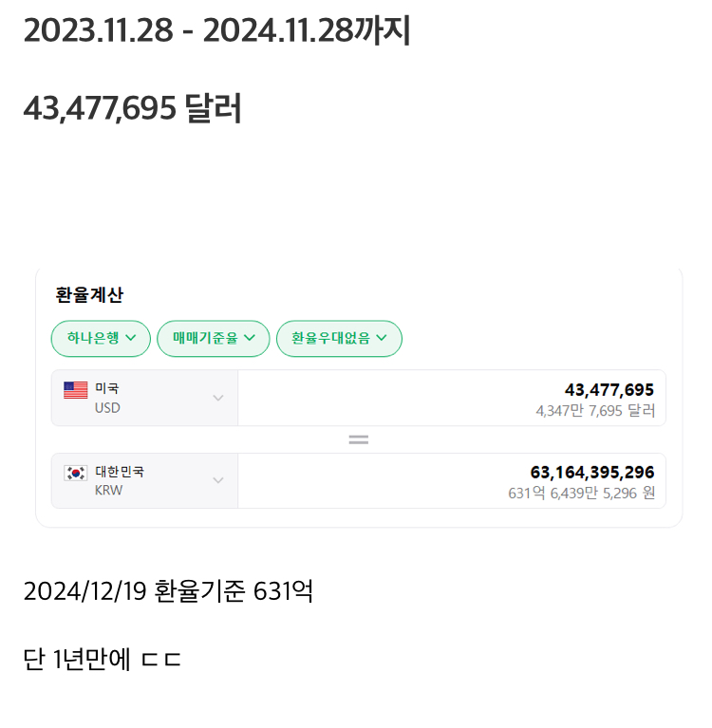Open the 하나은행 bank selector
This screenshot has height=728, width=712.
click(x=101, y=339)
